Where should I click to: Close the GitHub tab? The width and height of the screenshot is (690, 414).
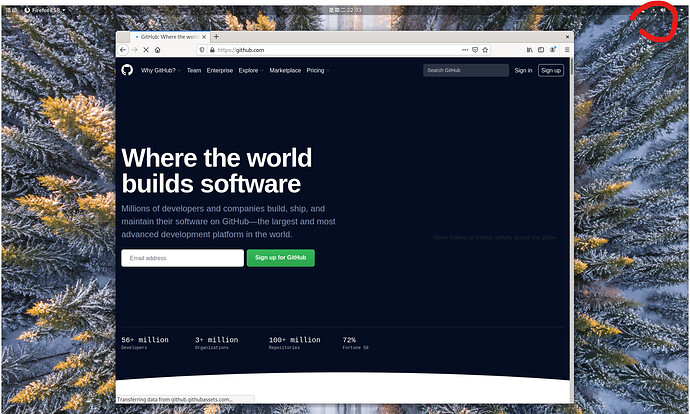pos(204,37)
